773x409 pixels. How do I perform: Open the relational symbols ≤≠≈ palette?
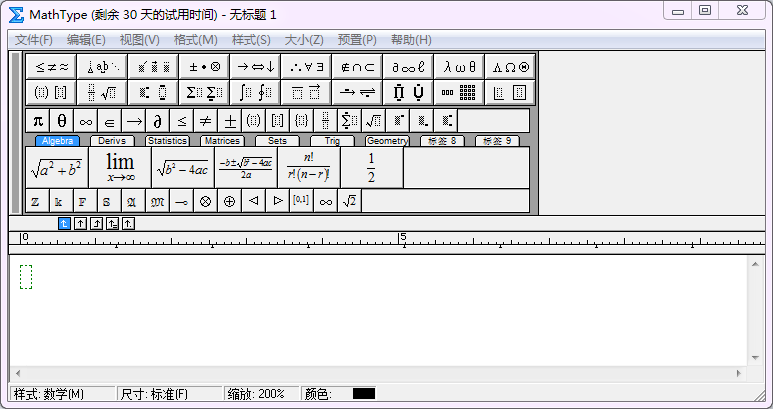click(x=51, y=67)
